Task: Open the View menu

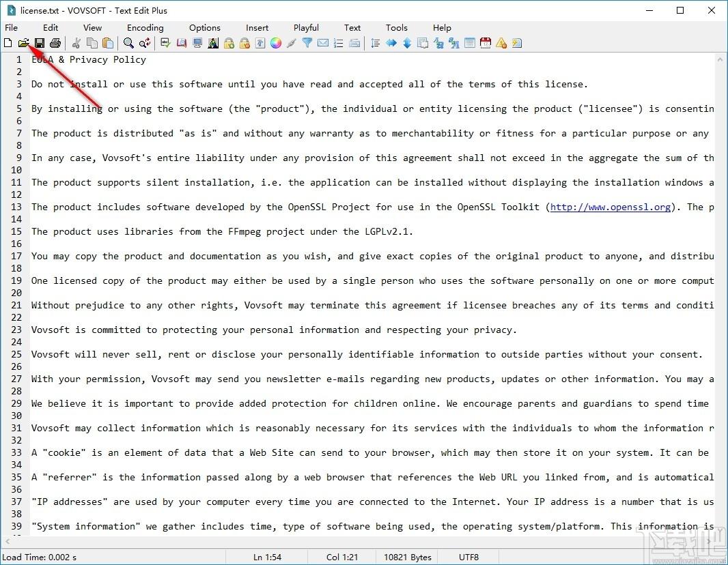Action: (x=92, y=28)
